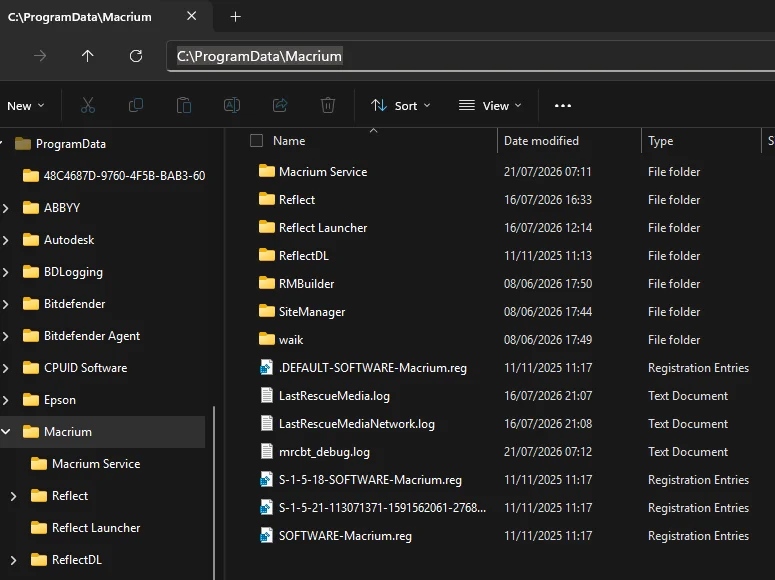Click the Rename icon in toolbar

(x=232, y=105)
